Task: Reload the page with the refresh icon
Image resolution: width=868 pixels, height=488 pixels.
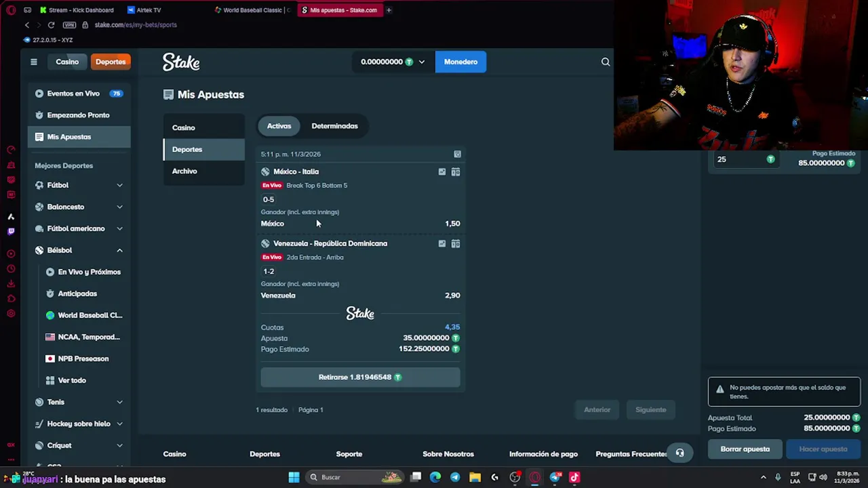Action: pyautogui.click(x=51, y=25)
